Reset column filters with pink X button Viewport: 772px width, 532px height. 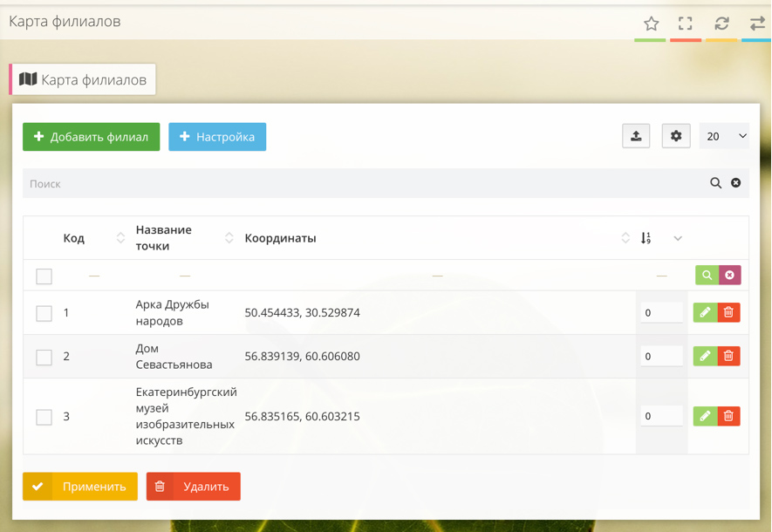click(x=729, y=276)
